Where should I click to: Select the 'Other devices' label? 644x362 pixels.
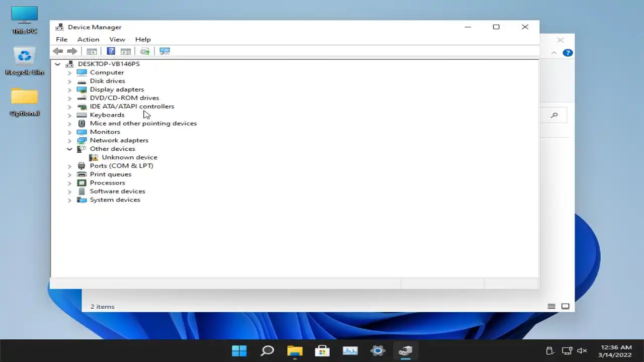[x=113, y=149]
